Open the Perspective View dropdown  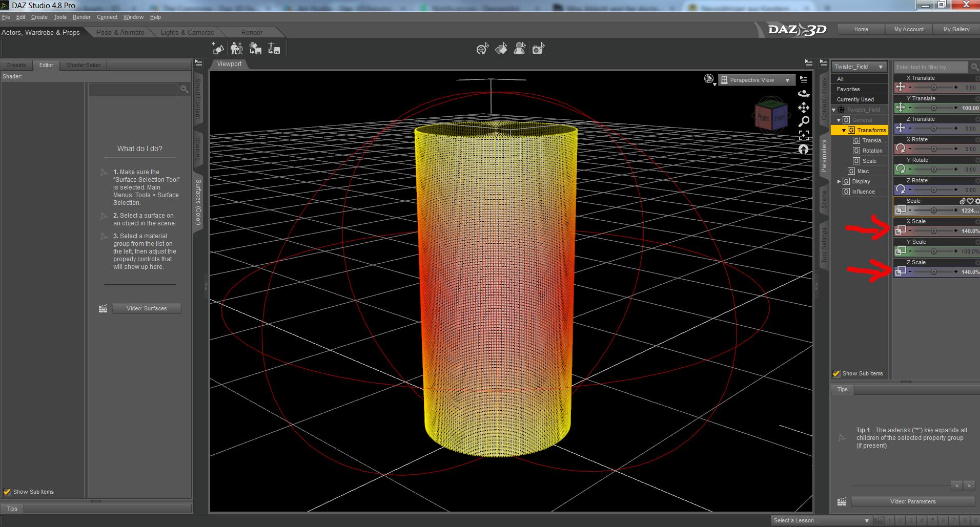click(757, 80)
